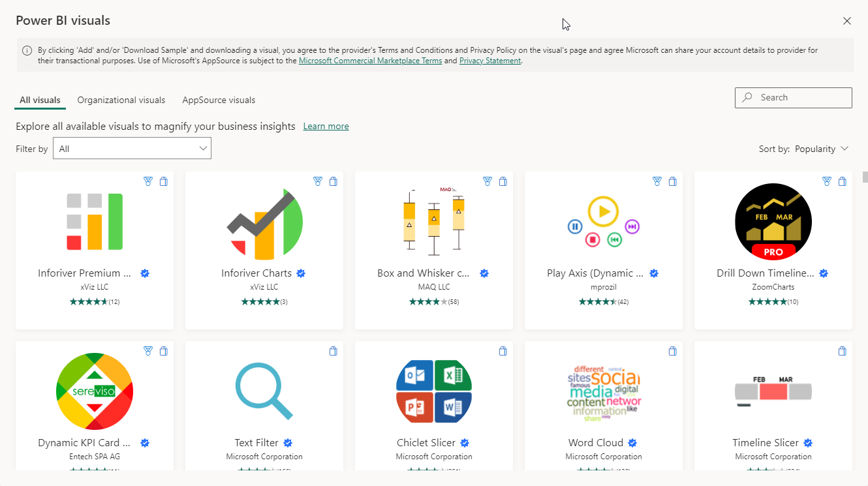The height and width of the screenshot is (486, 868).
Task: Click the add bag icon on Timeline Slicer
Action: coord(842,351)
